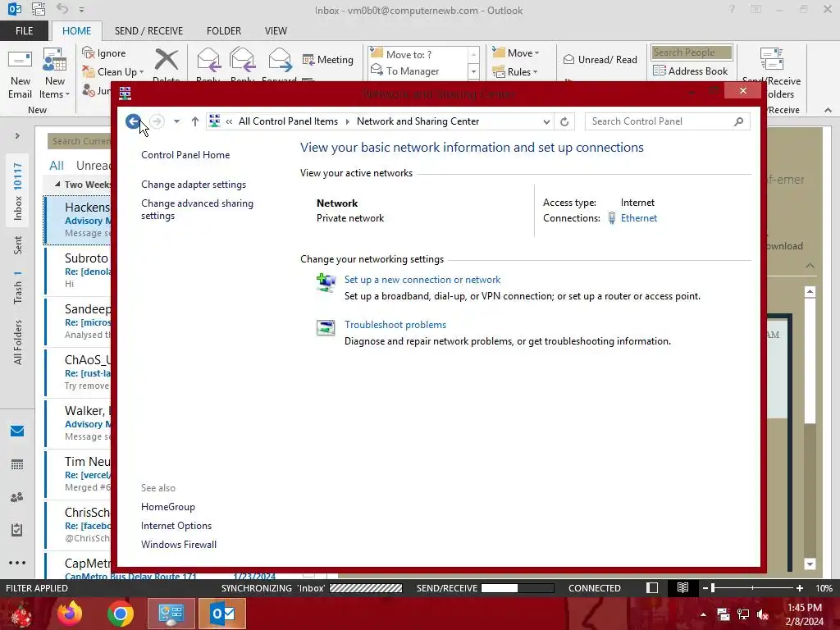Collapse the Outlook ribbon arrow
This screenshot has width=840, height=630.
[828, 110]
